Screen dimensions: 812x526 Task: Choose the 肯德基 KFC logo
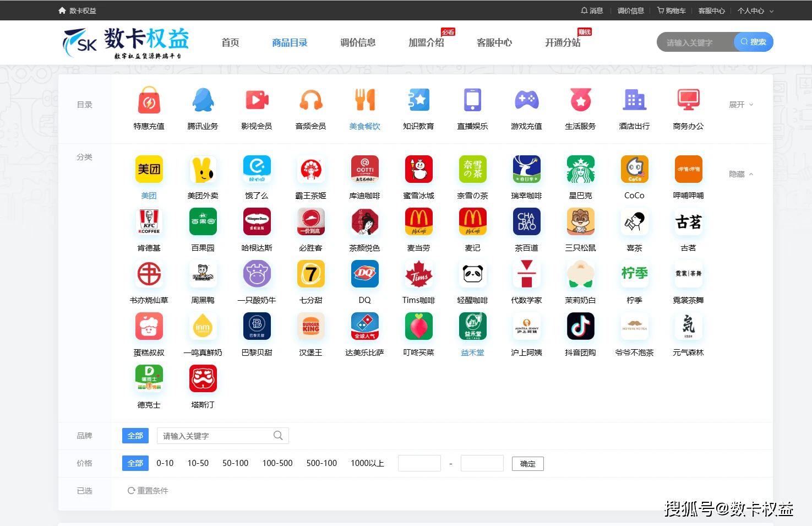click(x=149, y=221)
